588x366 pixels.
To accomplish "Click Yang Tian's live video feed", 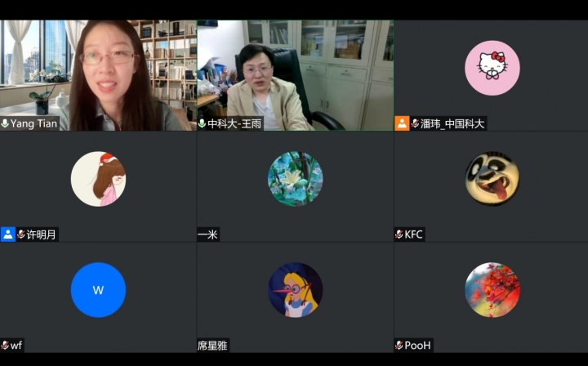I will [98, 75].
